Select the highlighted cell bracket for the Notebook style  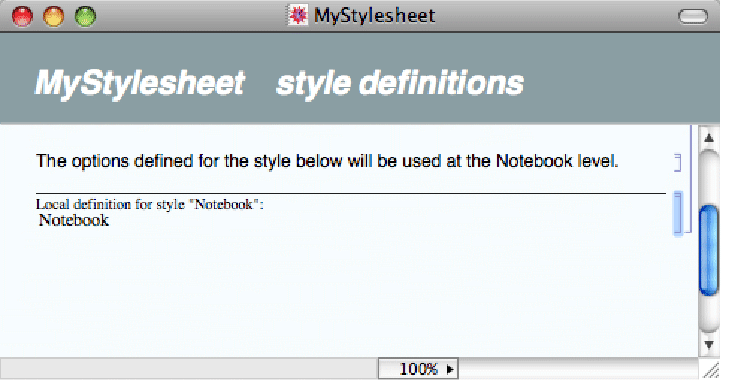pyautogui.click(x=678, y=213)
